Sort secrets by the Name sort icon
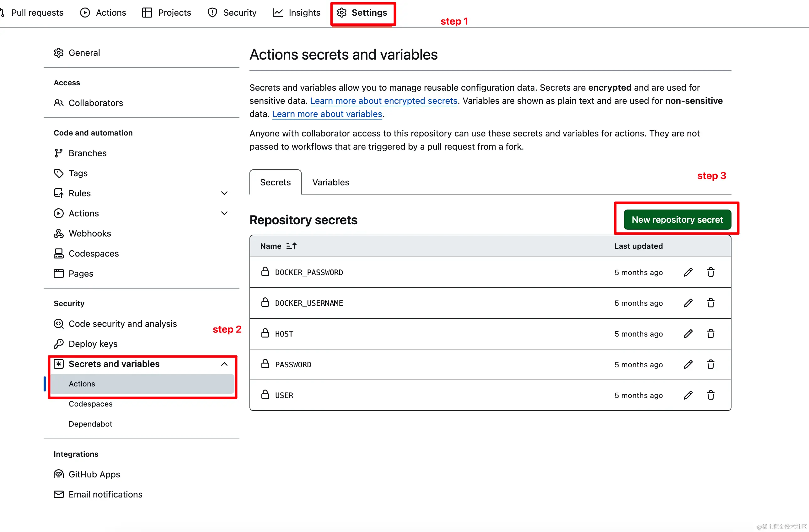The height and width of the screenshot is (532, 809). 291,246
